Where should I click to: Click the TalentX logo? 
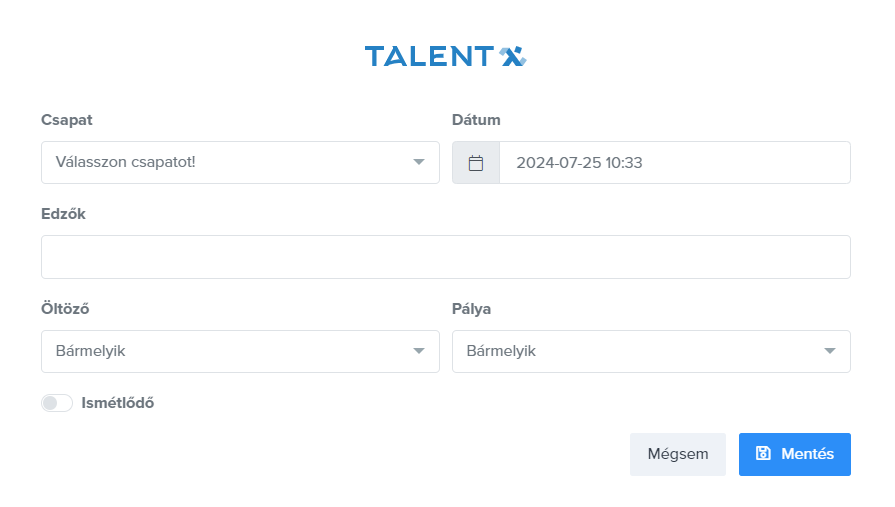tap(445, 56)
